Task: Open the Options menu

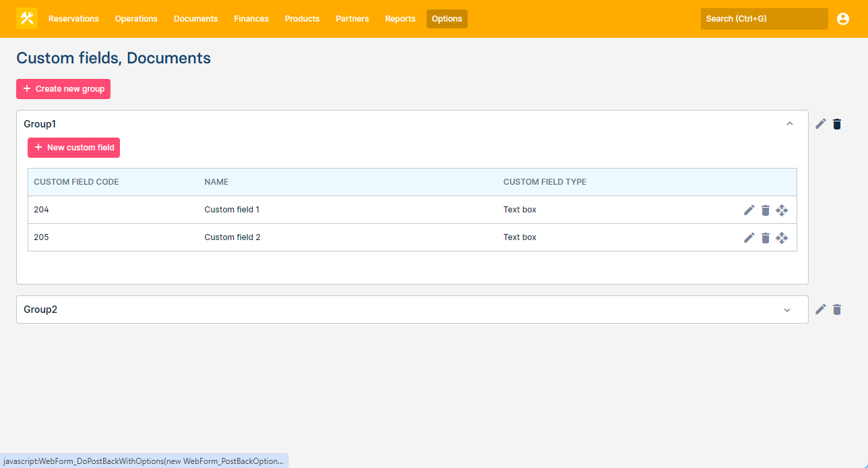Action: [x=447, y=19]
